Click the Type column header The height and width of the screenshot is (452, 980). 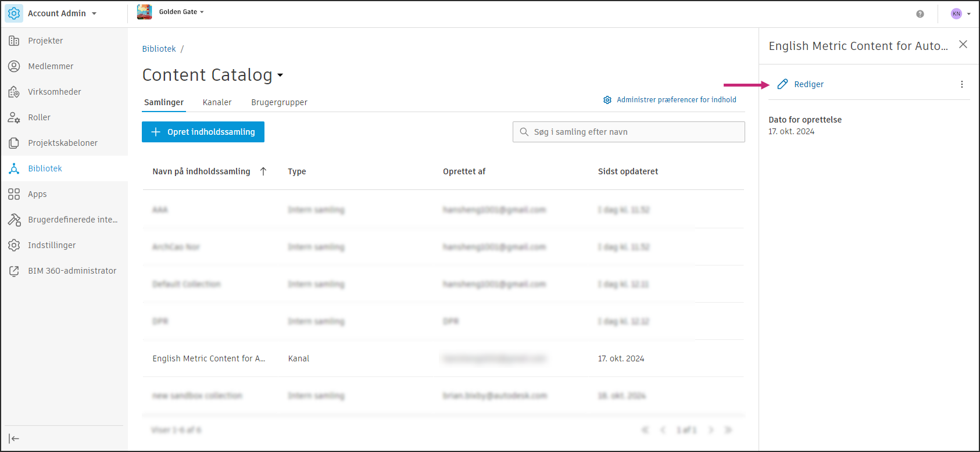[297, 171]
